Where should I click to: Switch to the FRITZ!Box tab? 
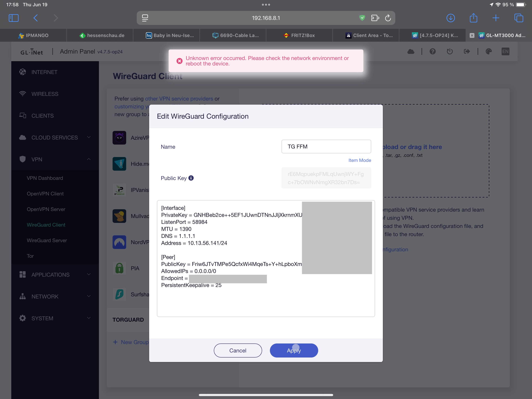[299, 35]
